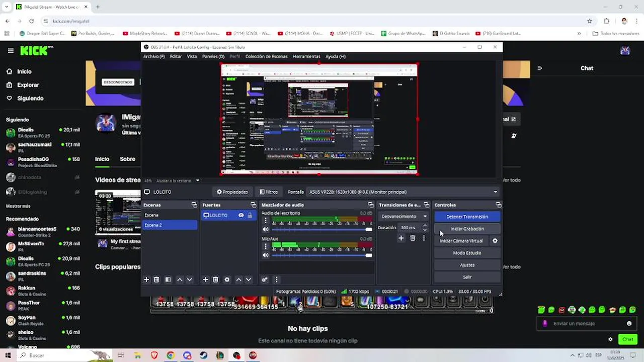The width and height of the screenshot is (644, 362).
Task: Open Audio del escritorio three-dot options
Action: (266, 221)
